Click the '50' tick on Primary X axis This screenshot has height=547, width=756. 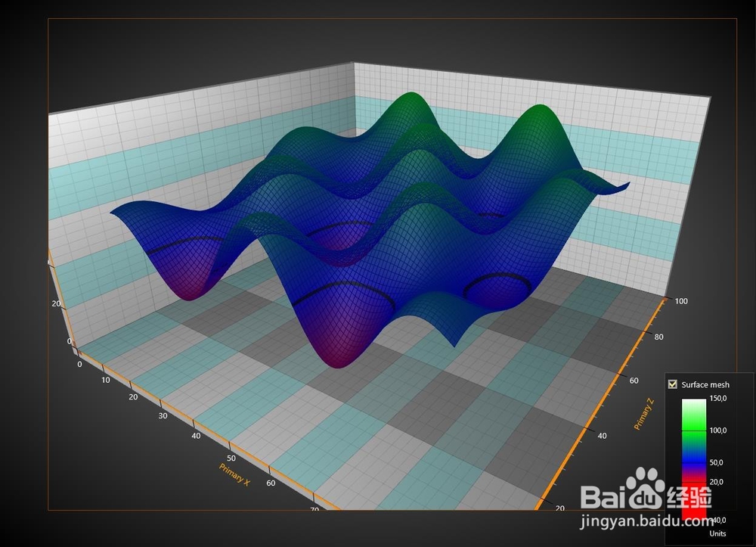[x=231, y=458]
